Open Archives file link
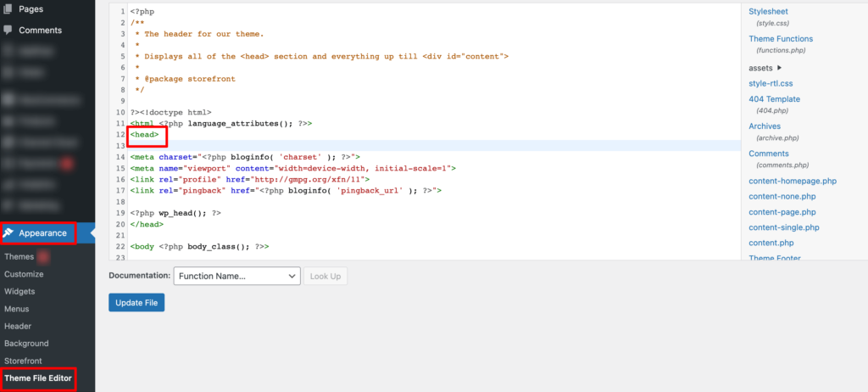 (765, 126)
